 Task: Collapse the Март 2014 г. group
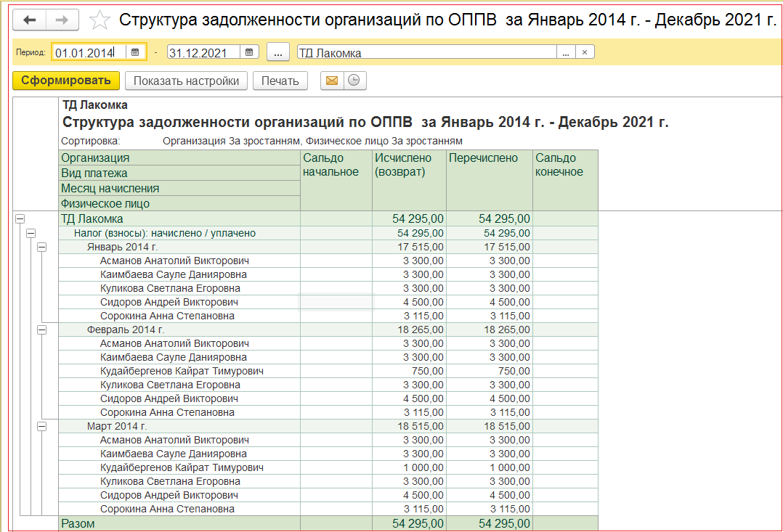41,426
